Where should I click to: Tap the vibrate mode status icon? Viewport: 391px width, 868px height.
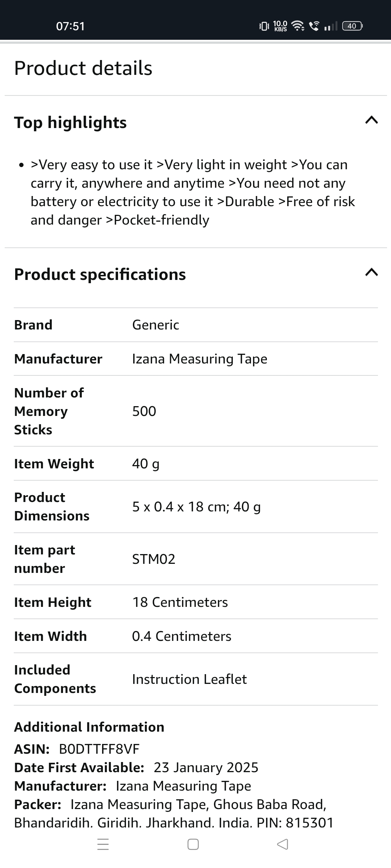pos(264,26)
